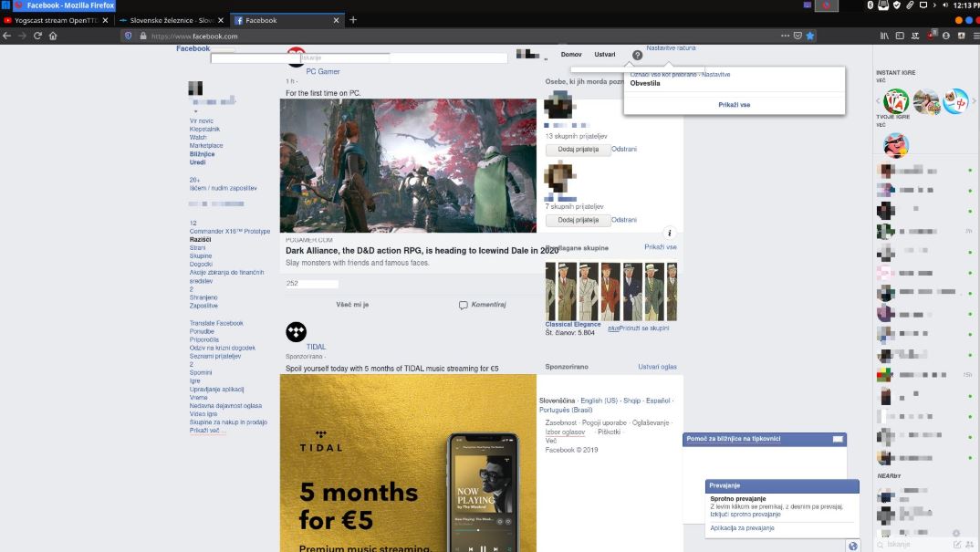Click Pridruži se skupini for Classical Elegance
The width and height of the screenshot is (980, 552).
pyautogui.click(x=643, y=328)
